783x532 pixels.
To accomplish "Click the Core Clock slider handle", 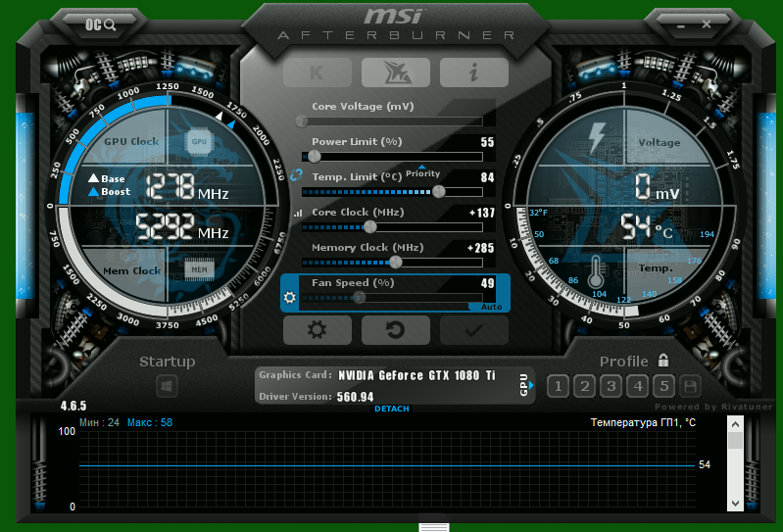I will click(370, 227).
